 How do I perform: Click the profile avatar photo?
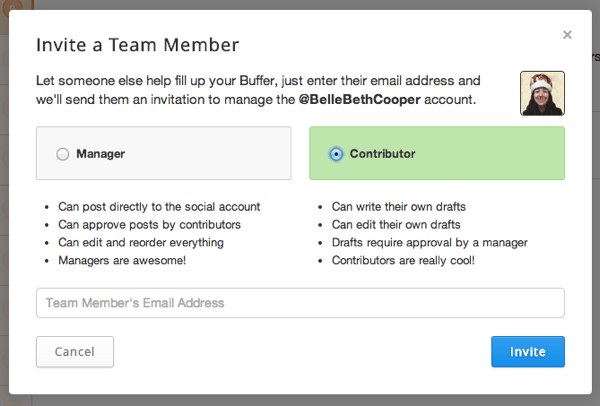542,93
